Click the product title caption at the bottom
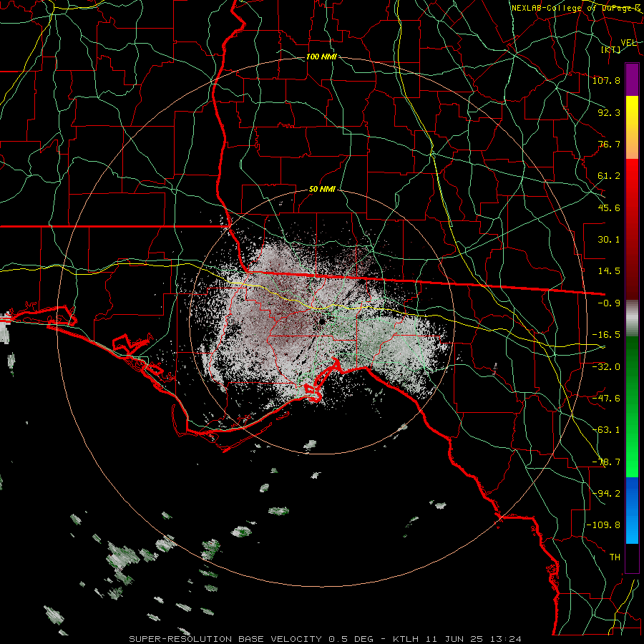Image resolution: width=644 pixels, height=644 pixels. click(326, 639)
